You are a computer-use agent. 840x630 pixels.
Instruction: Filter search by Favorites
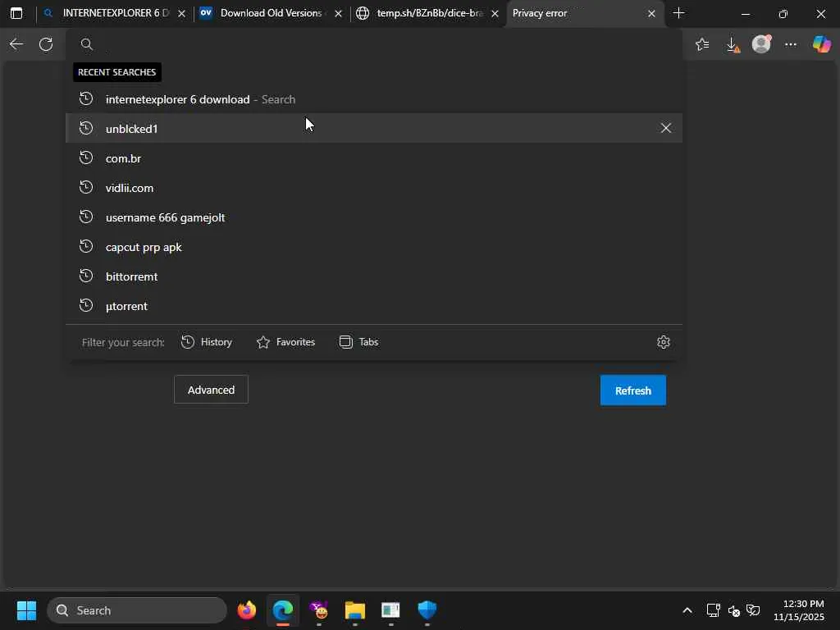[285, 342]
